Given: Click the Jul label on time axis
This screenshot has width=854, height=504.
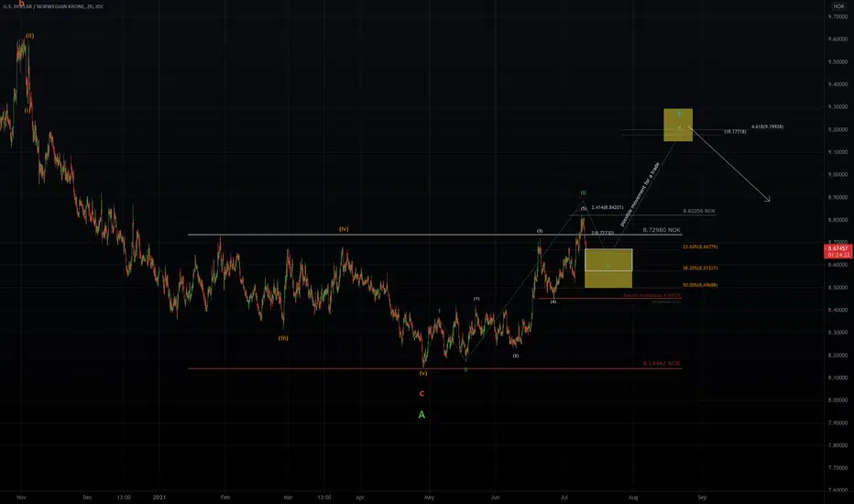Looking at the screenshot, I should (x=564, y=498).
